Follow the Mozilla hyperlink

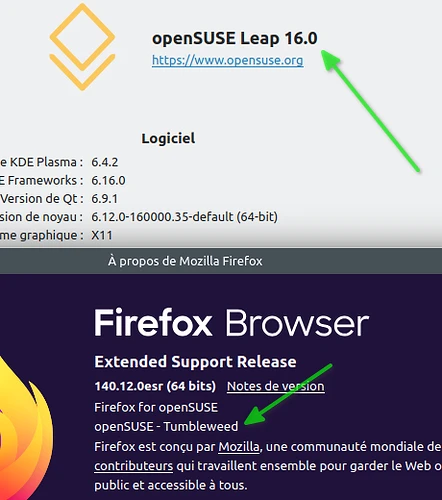[239, 446]
